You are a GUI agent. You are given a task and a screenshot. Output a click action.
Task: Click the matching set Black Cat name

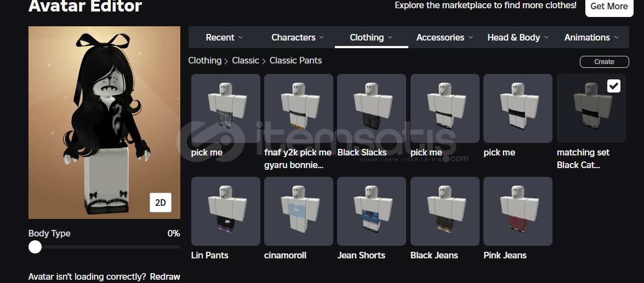[583, 159]
